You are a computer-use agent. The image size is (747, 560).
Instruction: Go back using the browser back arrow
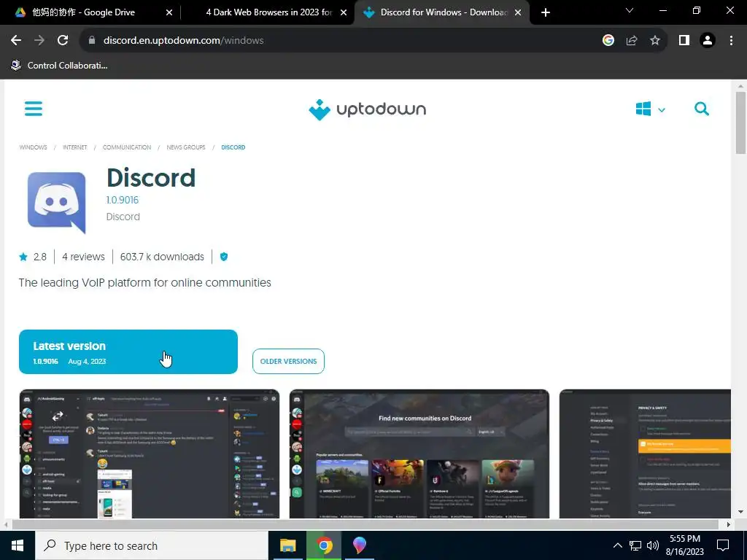(16, 41)
